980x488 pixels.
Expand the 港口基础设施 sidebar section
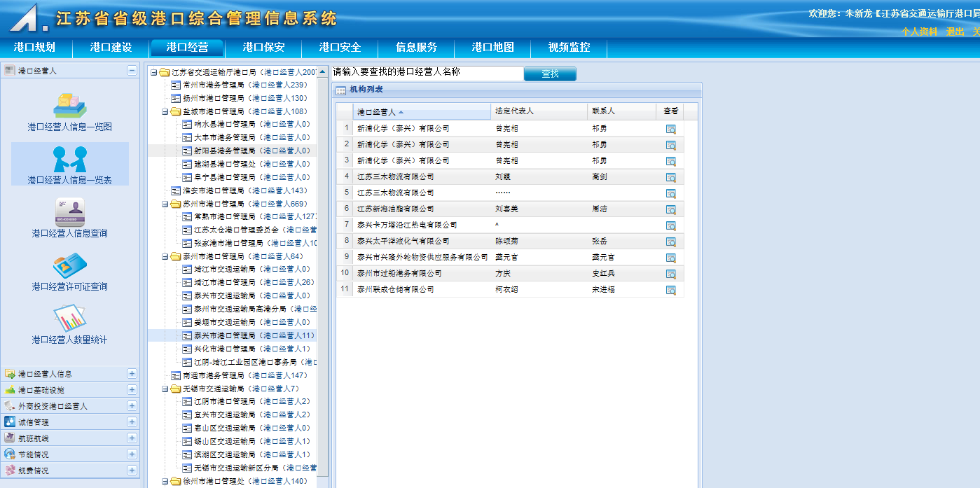(x=132, y=390)
